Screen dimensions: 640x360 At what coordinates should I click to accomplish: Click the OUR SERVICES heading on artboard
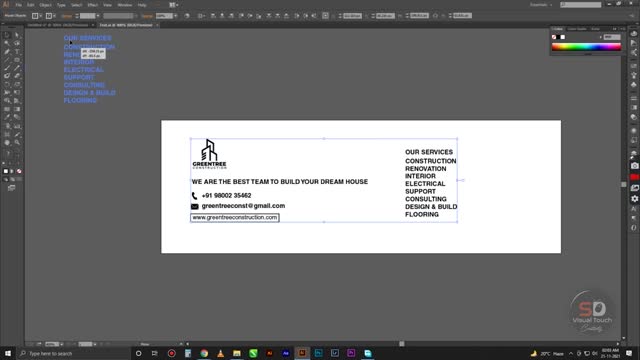(429, 152)
